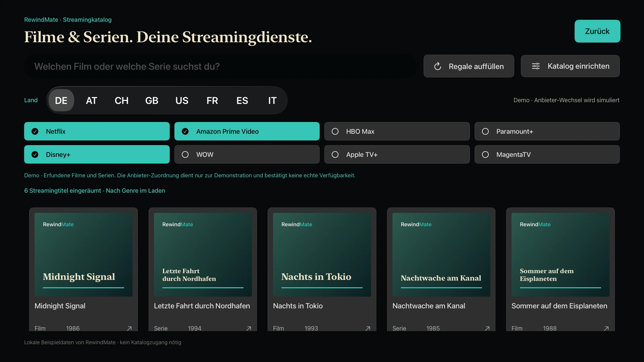
Task: Click the 1993 year on Nachts in Tokio
Action: pyautogui.click(x=311, y=328)
